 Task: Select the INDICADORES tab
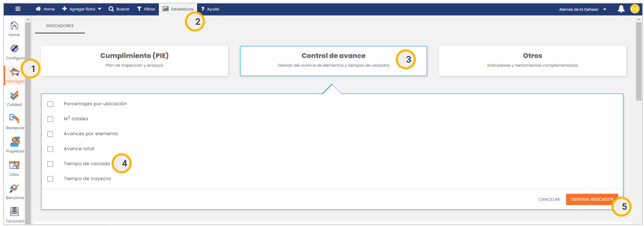(x=60, y=26)
